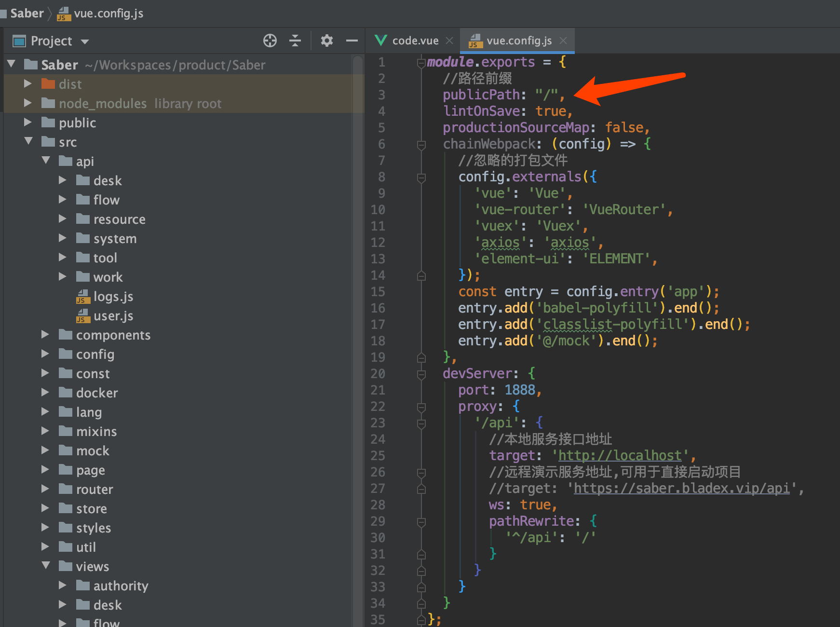Collapse the src folder
The width and height of the screenshot is (840, 627).
coord(28,141)
